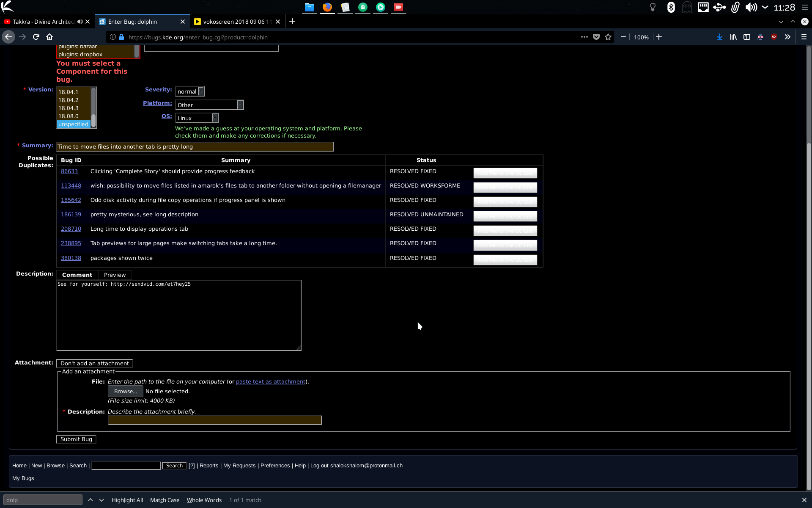Toggle Whole Words in find bar
This screenshot has height=508, width=812.
(x=204, y=500)
